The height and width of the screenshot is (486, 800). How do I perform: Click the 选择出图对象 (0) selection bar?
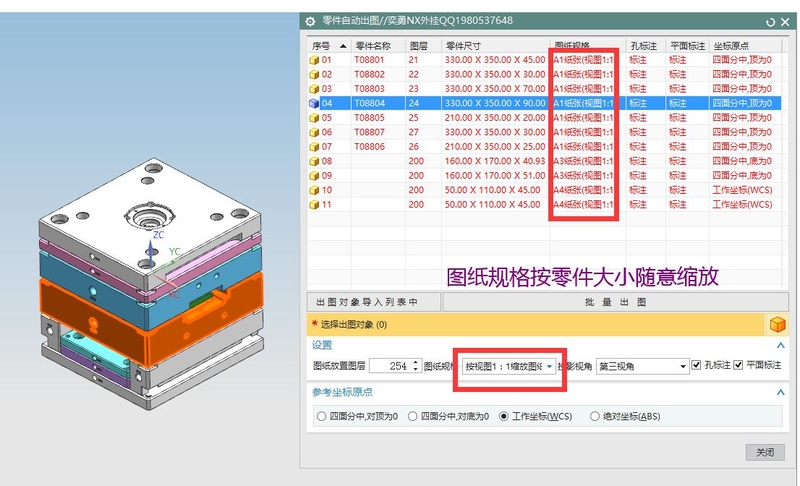tap(536, 324)
